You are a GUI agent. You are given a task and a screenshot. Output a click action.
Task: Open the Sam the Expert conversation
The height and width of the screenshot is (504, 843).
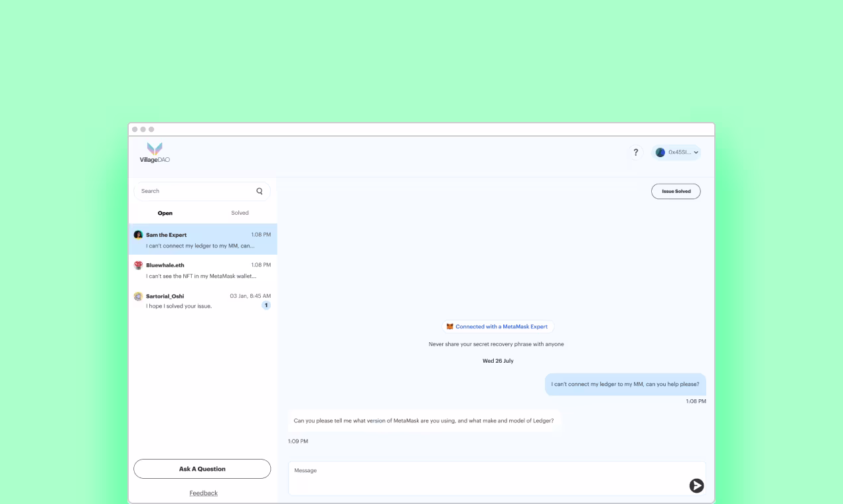coord(202,239)
